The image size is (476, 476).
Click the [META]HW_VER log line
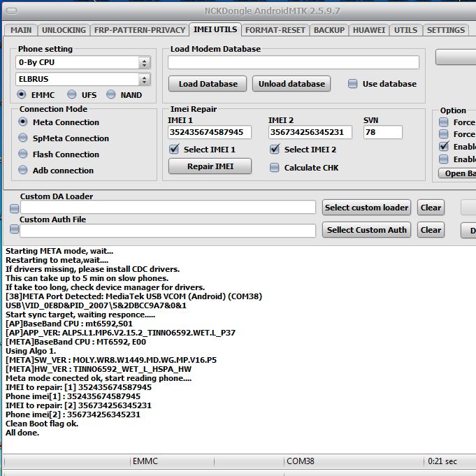point(99,369)
